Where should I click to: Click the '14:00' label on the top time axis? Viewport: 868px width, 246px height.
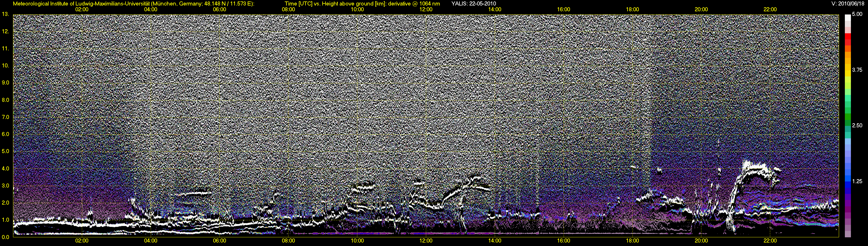click(x=495, y=10)
